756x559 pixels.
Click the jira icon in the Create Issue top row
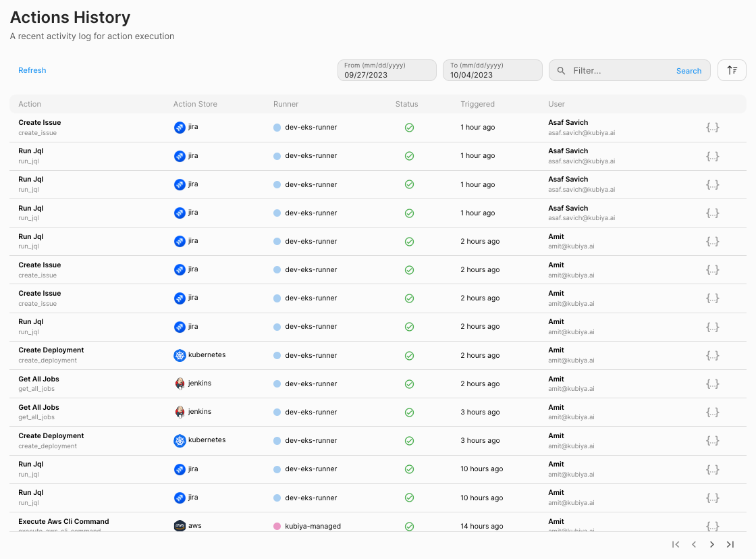tap(180, 127)
